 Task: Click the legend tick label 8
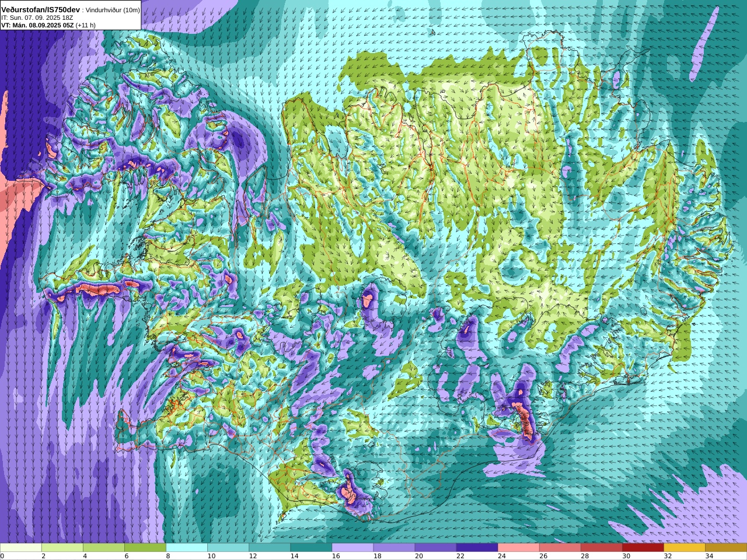point(167,556)
